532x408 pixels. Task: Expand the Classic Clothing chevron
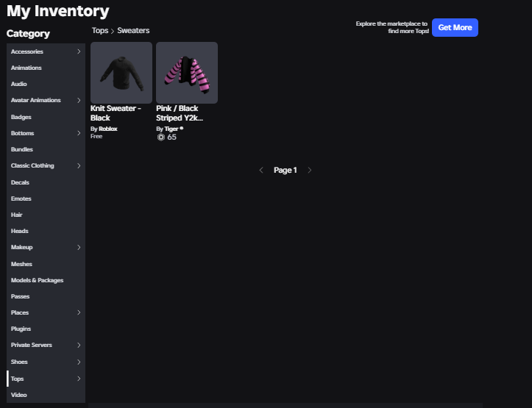pos(79,165)
